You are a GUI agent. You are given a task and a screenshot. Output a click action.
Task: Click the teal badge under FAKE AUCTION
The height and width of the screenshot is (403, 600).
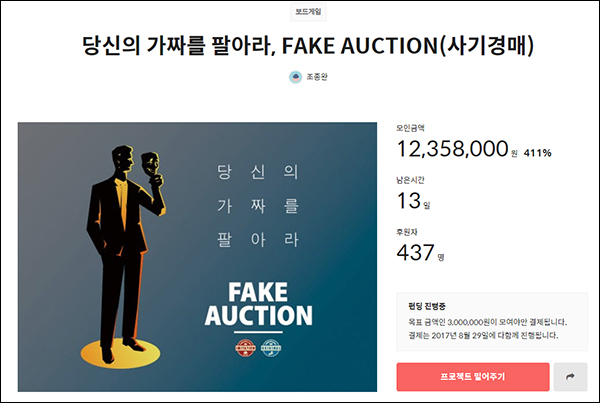pyautogui.click(x=270, y=348)
